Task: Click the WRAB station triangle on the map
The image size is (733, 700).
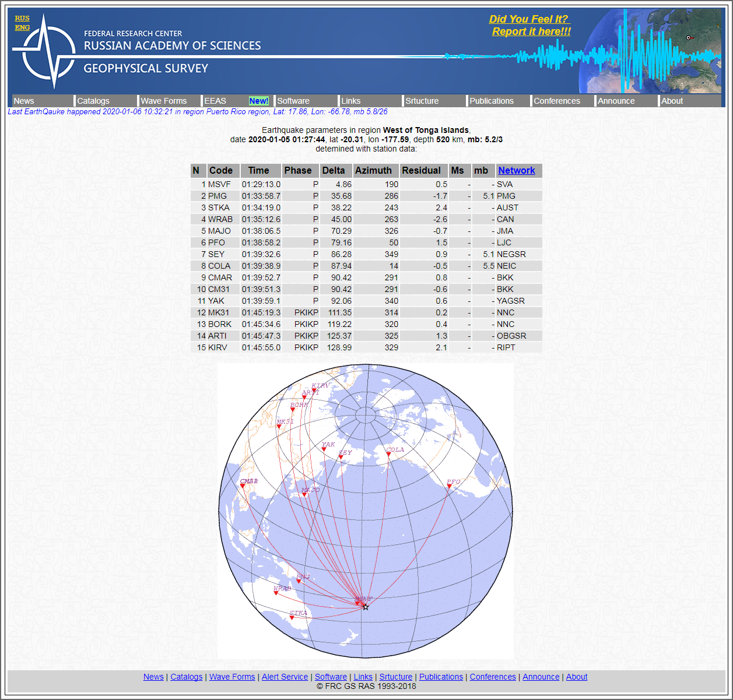Action: click(276, 593)
